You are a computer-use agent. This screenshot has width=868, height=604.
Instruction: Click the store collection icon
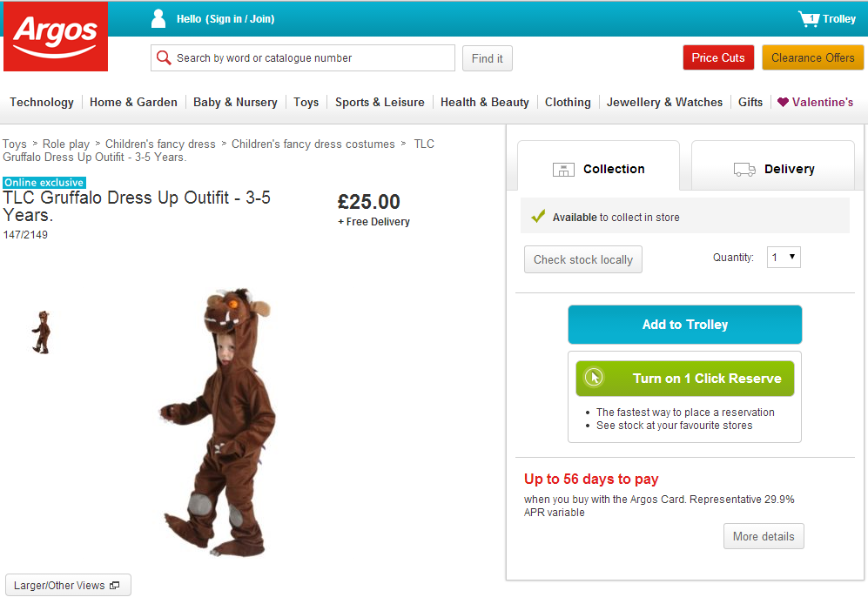563,170
